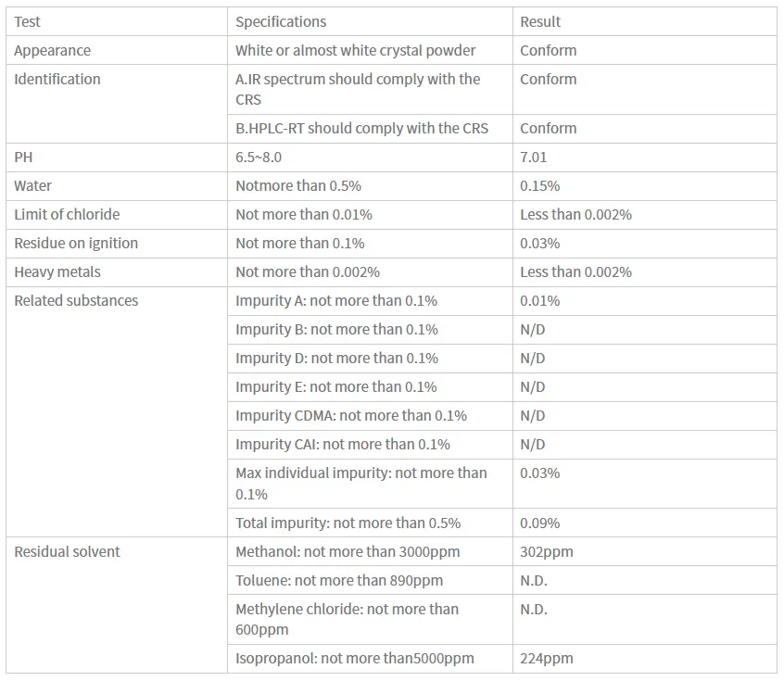The width and height of the screenshot is (784, 681).
Task: Select the 'Impurity CDMA' specification cell
Action: click(x=351, y=415)
